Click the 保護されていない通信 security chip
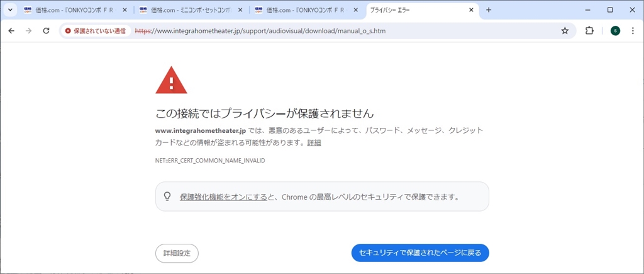The width and height of the screenshot is (644, 274). click(96, 31)
